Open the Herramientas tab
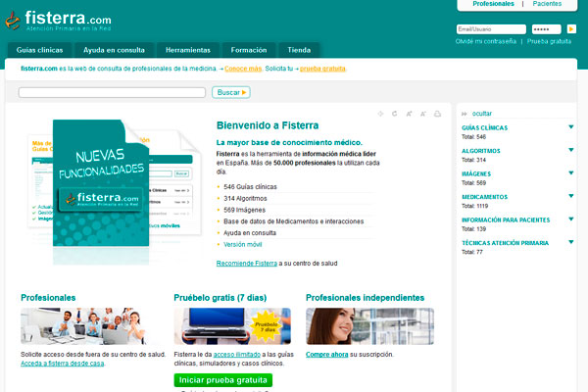 pos(188,50)
